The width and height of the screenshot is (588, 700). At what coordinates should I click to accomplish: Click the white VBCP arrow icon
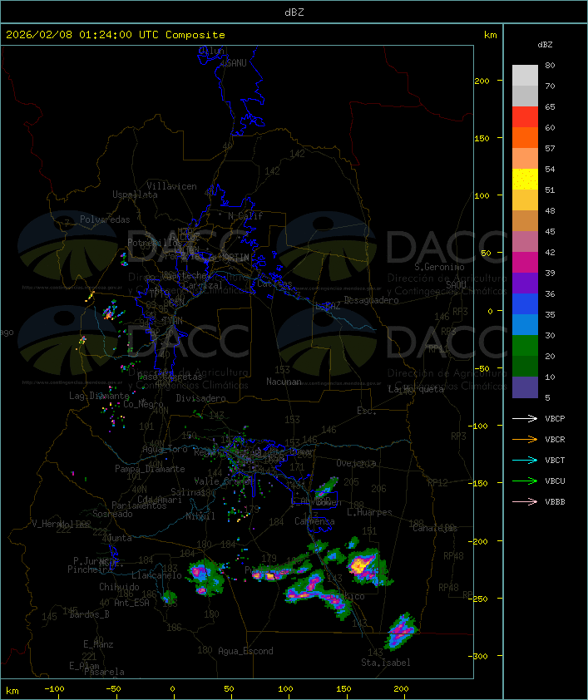(x=525, y=418)
